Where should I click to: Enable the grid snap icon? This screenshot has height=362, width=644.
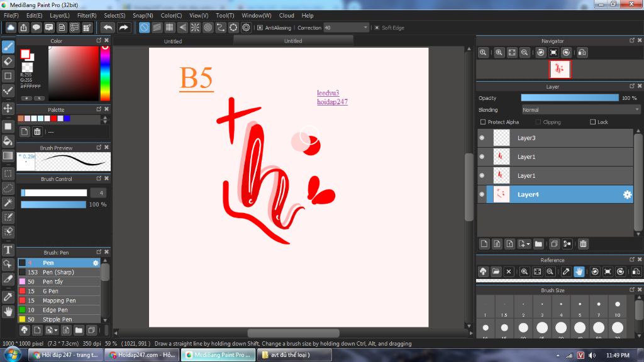pos(170,28)
